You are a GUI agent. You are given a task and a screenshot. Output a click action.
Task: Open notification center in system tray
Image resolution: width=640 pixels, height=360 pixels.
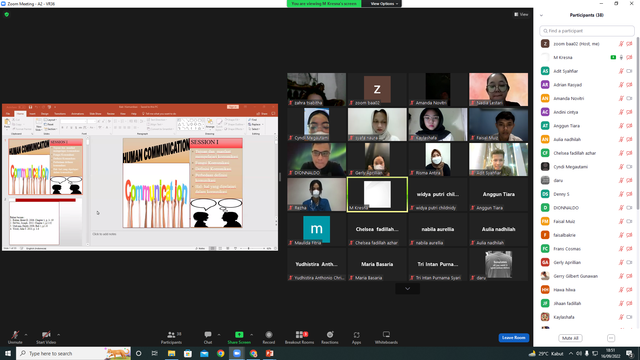click(x=630, y=353)
